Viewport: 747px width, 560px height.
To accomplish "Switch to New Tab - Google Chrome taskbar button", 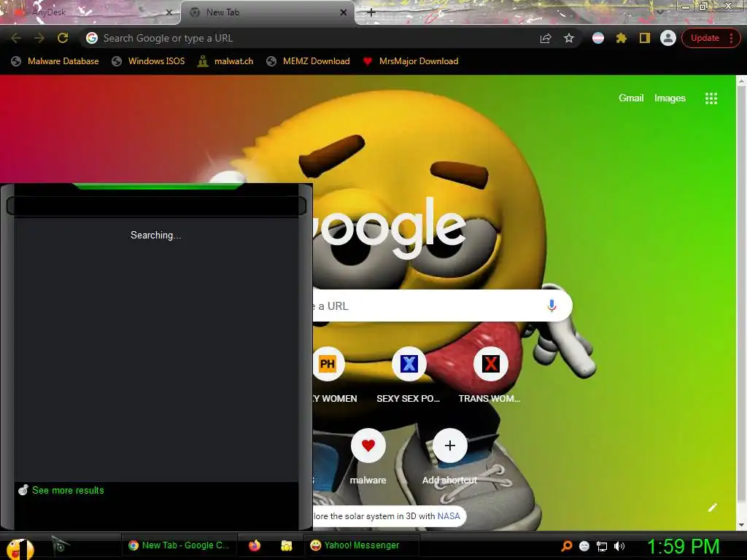I will pos(178,545).
